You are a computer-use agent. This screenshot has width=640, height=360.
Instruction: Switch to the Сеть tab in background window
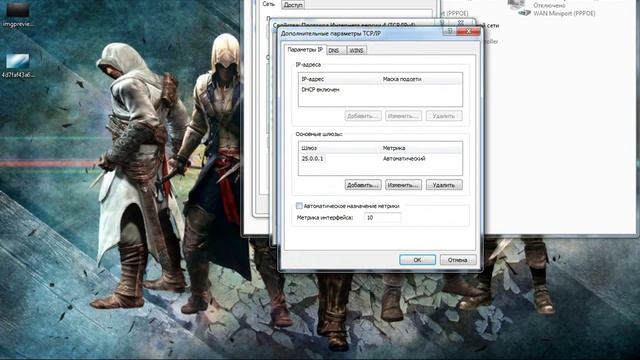tap(269, 4)
